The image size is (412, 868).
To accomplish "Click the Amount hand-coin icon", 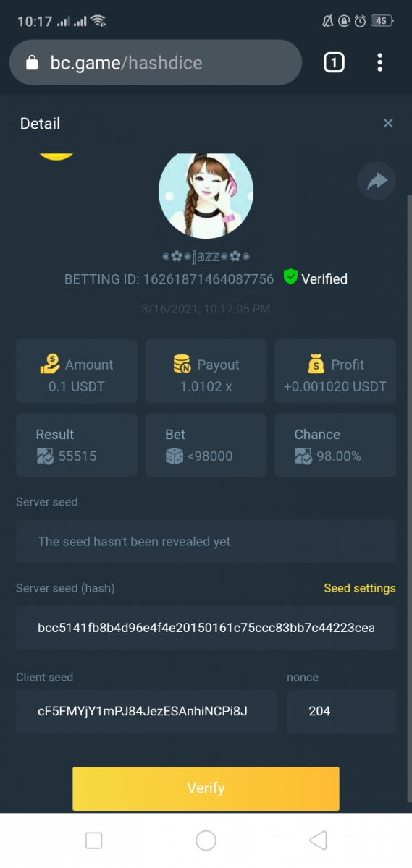I will pyautogui.click(x=50, y=364).
